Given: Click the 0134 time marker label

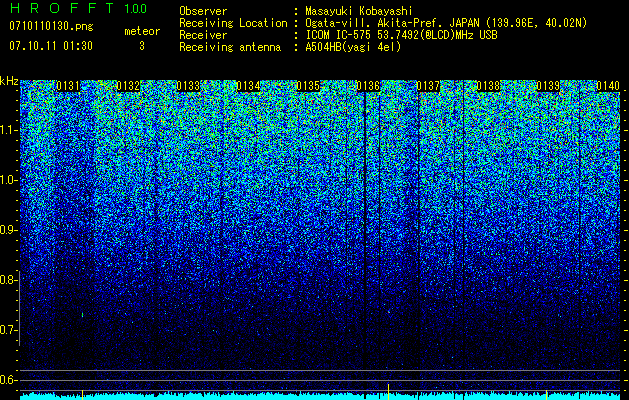Looking at the screenshot, I should coord(248,86).
